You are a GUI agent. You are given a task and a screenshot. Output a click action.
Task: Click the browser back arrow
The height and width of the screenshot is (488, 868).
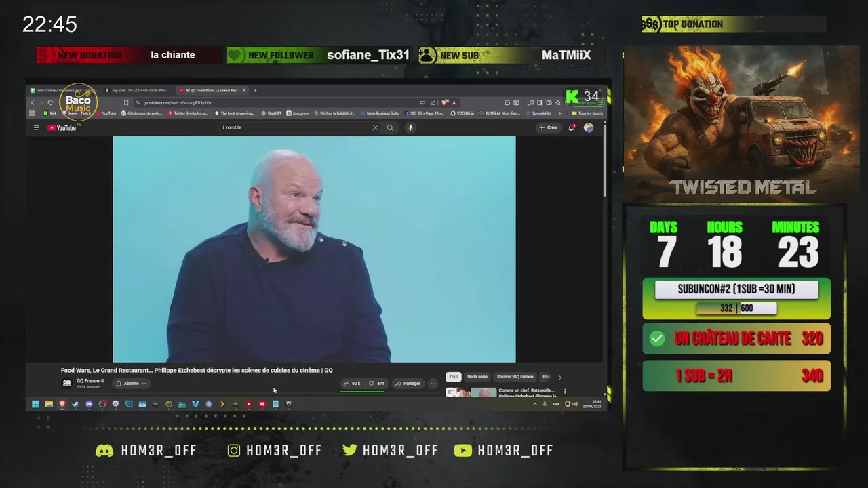(33, 102)
